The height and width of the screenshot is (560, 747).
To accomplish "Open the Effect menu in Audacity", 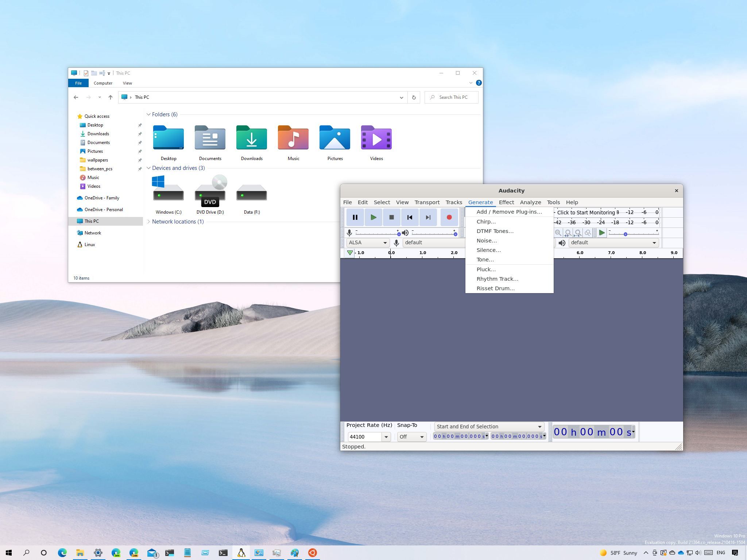I will (506, 202).
